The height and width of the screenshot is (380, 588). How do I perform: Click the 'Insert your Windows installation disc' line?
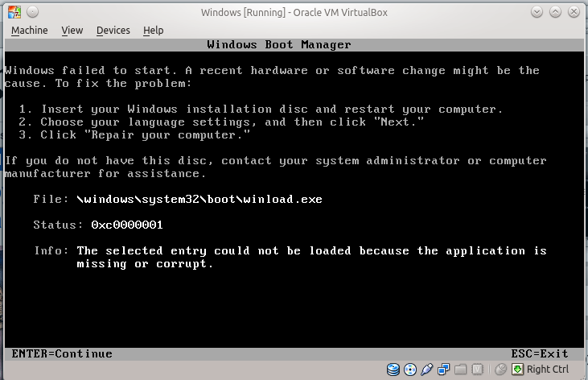click(x=261, y=109)
